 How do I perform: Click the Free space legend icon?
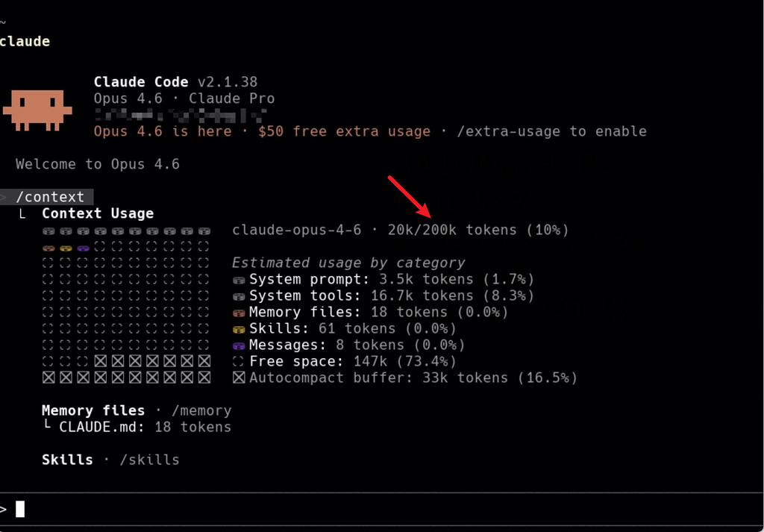(x=239, y=362)
